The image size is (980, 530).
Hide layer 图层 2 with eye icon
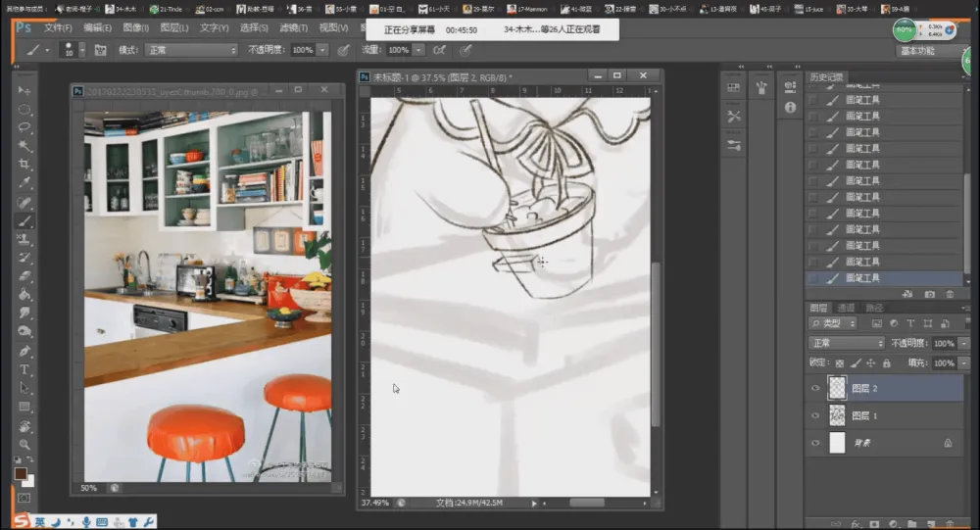(x=815, y=388)
